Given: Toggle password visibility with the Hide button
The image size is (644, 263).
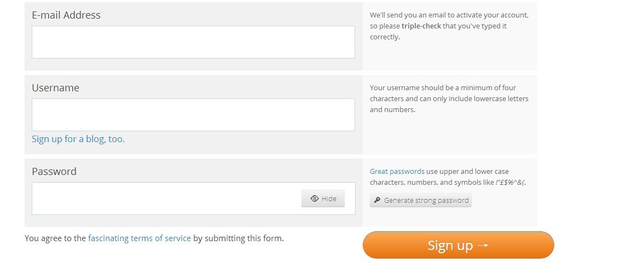Looking at the screenshot, I should [323, 198].
